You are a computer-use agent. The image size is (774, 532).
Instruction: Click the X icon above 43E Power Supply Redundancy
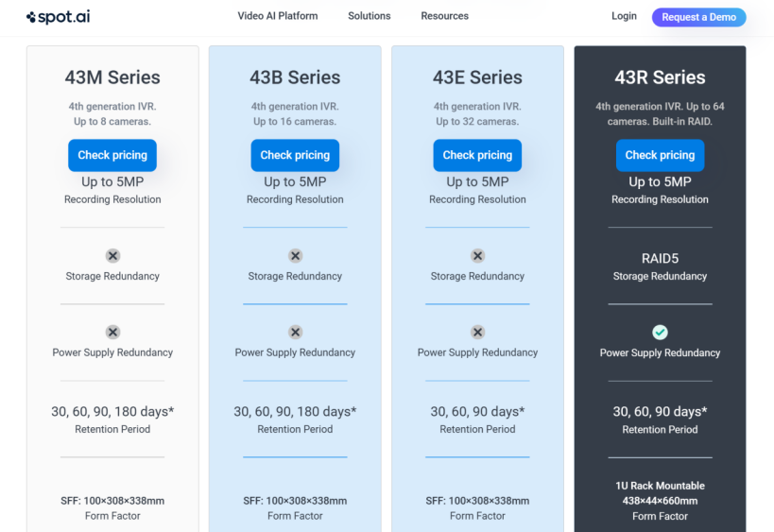click(x=477, y=332)
